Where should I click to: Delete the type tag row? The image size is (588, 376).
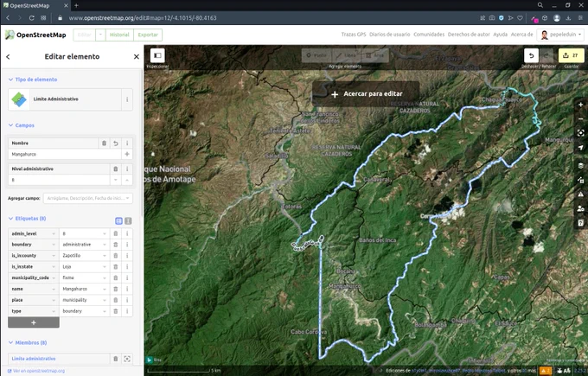coord(116,311)
